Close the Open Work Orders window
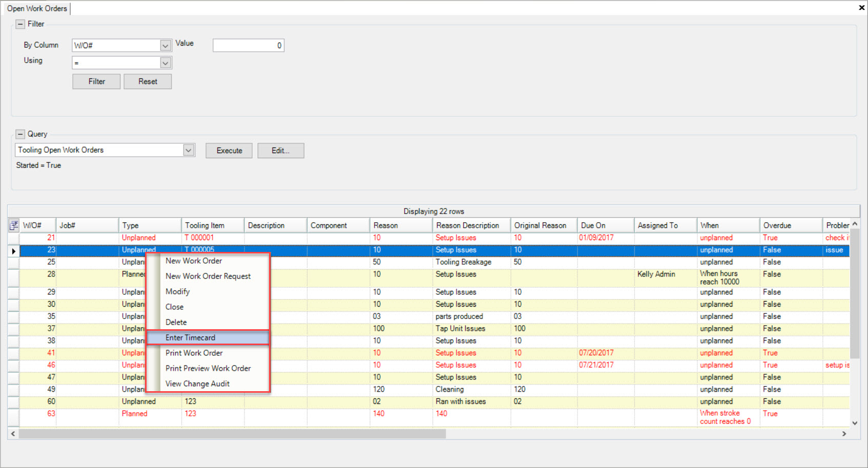This screenshot has width=868, height=468. tap(861, 8)
